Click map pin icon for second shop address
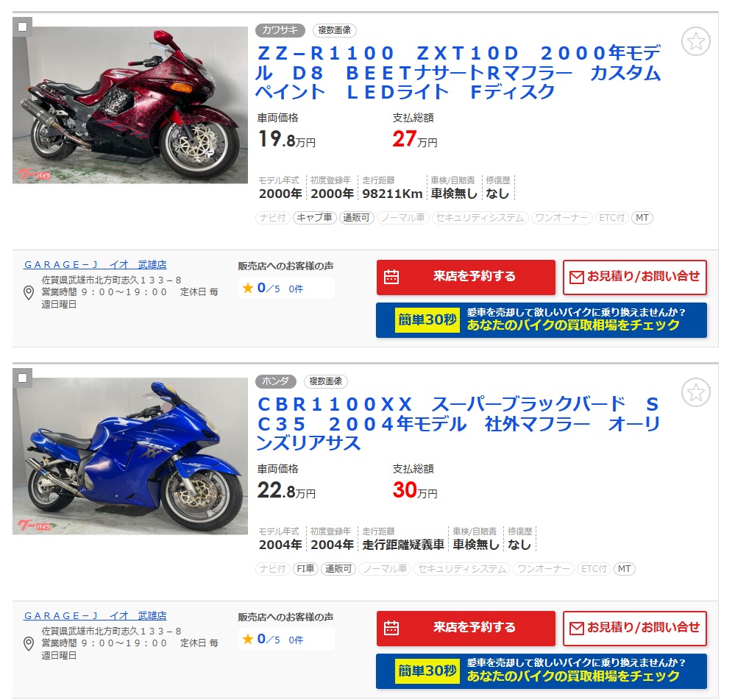Image resolution: width=735 pixels, height=700 pixels. point(29,644)
